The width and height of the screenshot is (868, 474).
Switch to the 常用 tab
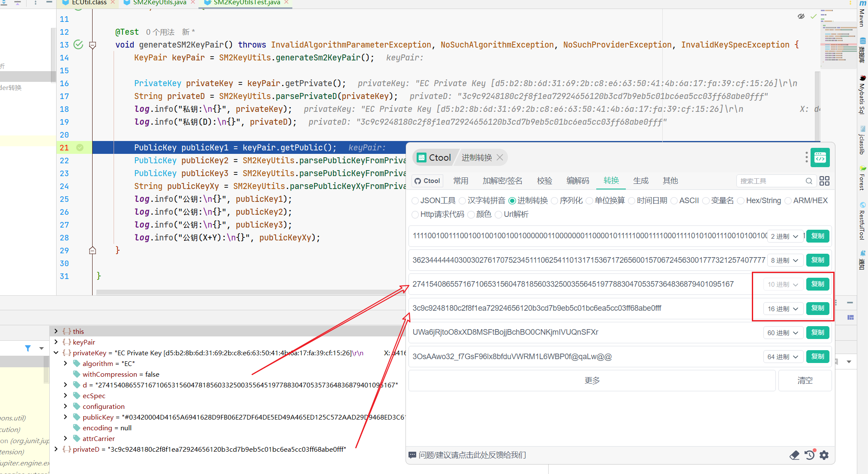point(461,181)
